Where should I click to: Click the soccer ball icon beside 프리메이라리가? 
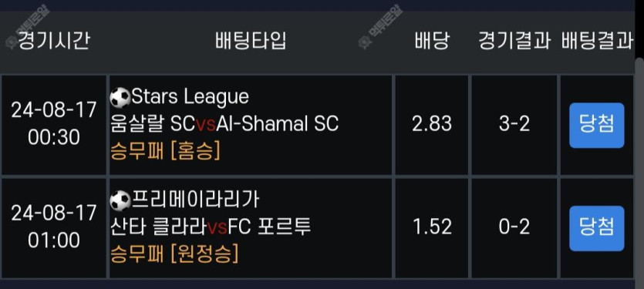(120, 200)
